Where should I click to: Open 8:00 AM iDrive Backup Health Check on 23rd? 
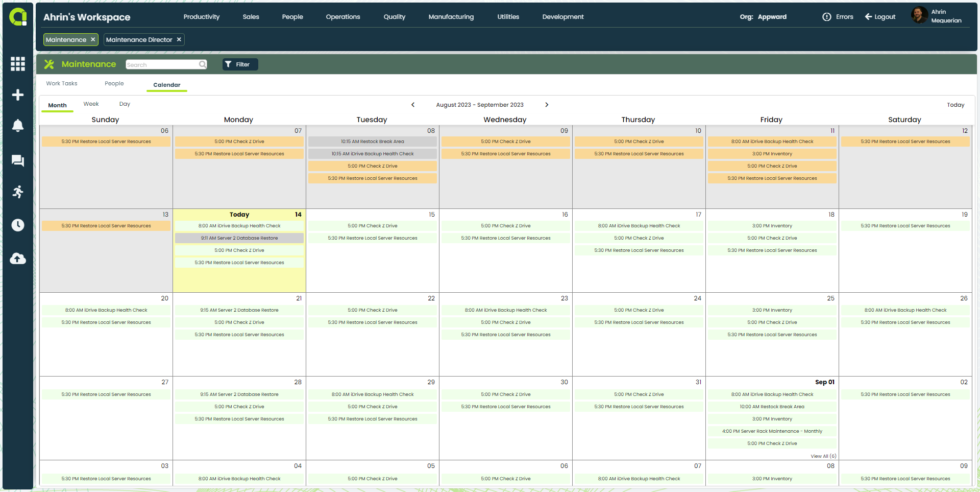(x=506, y=310)
